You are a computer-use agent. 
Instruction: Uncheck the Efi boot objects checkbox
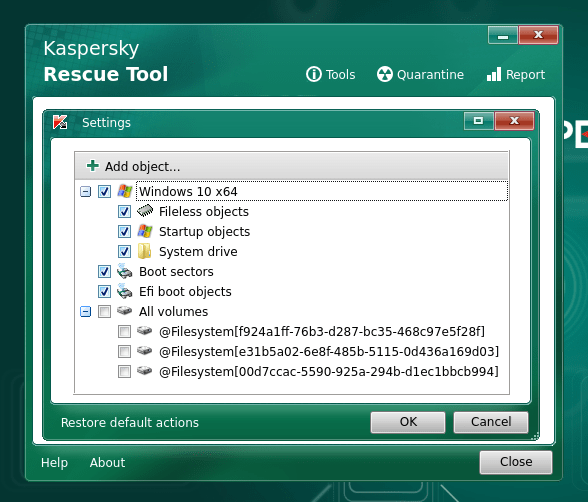point(104,291)
